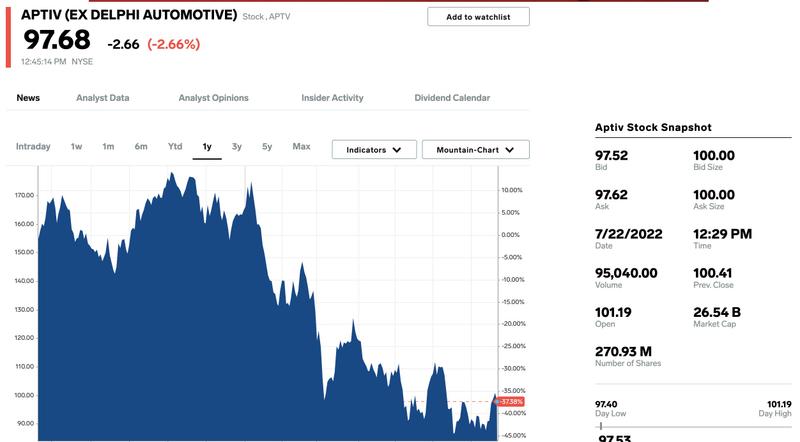Select 1y chart range
The width and height of the screenshot is (800, 442).
207,147
